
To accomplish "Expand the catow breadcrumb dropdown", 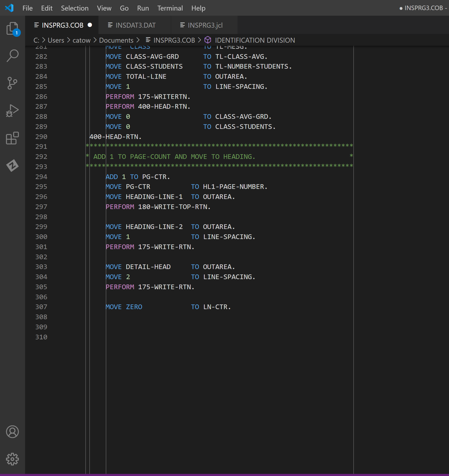I will (81, 40).
